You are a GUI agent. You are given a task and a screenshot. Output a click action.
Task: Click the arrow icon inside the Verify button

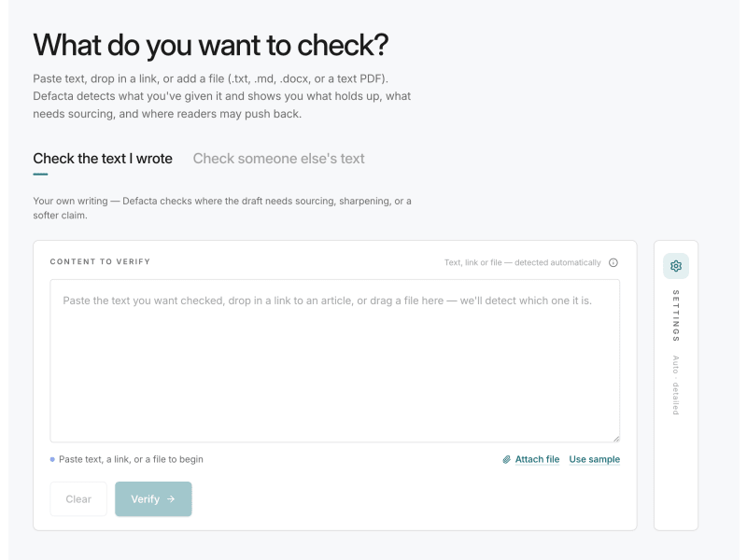(171, 499)
